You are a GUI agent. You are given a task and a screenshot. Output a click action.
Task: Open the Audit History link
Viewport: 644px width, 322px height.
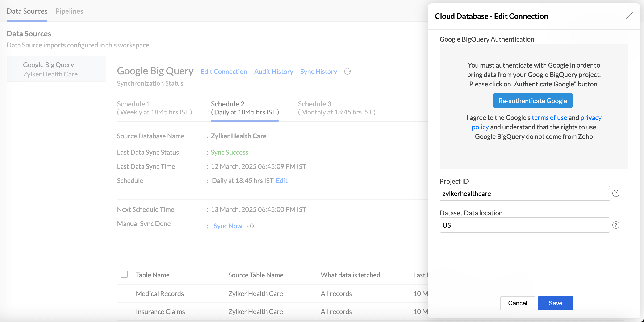273,72
